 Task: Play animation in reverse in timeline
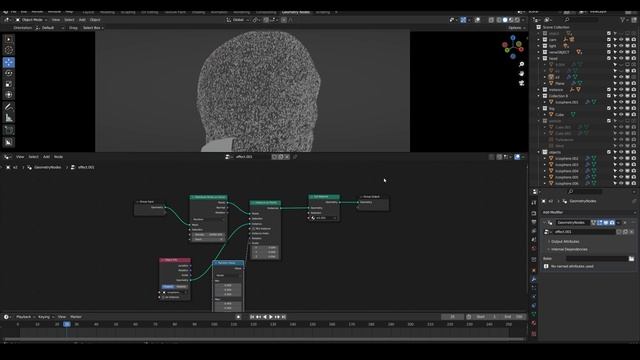pos(264,317)
